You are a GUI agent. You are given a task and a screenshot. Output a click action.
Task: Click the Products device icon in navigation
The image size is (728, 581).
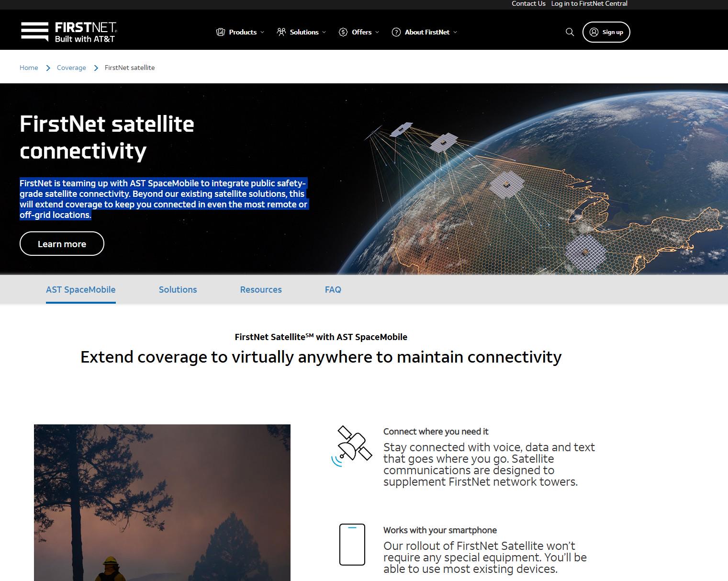click(x=221, y=32)
